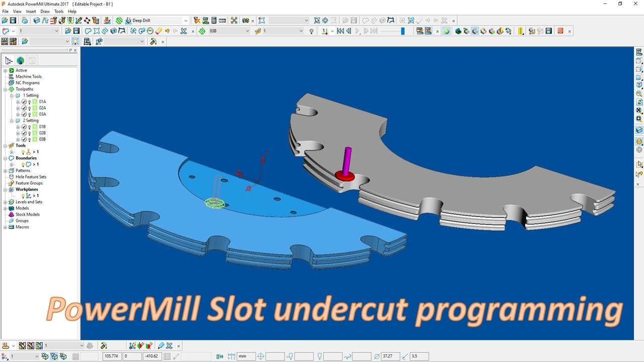Click the yellow tool shading icon in ViewMill toolbar
This screenshot has height=362, width=644.
(520, 31)
